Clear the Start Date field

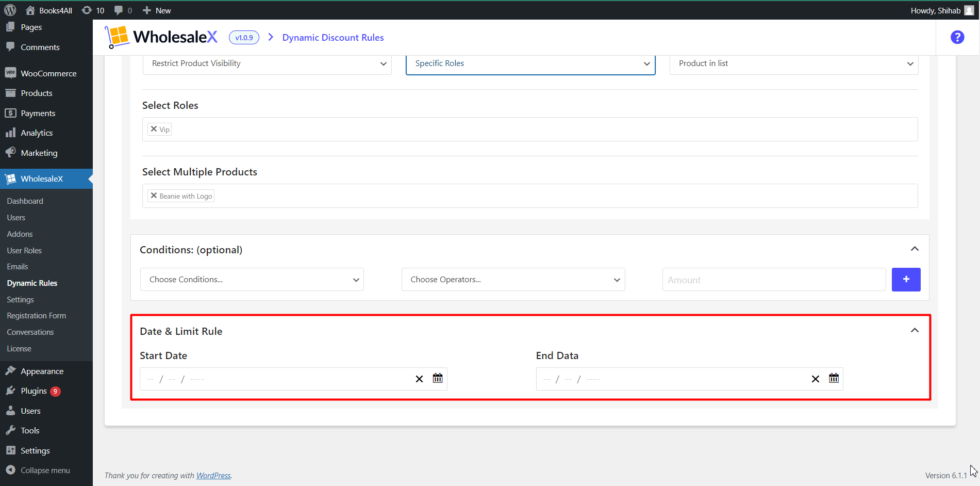pos(419,379)
